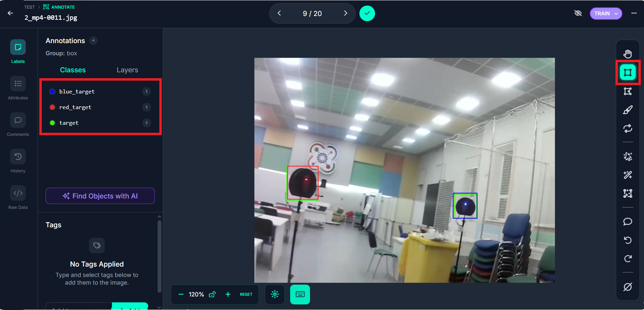Toggle annotation visibility eye icon
Image resolution: width=644 pixels, height=310 pixels.
click(x=578, y=13)
